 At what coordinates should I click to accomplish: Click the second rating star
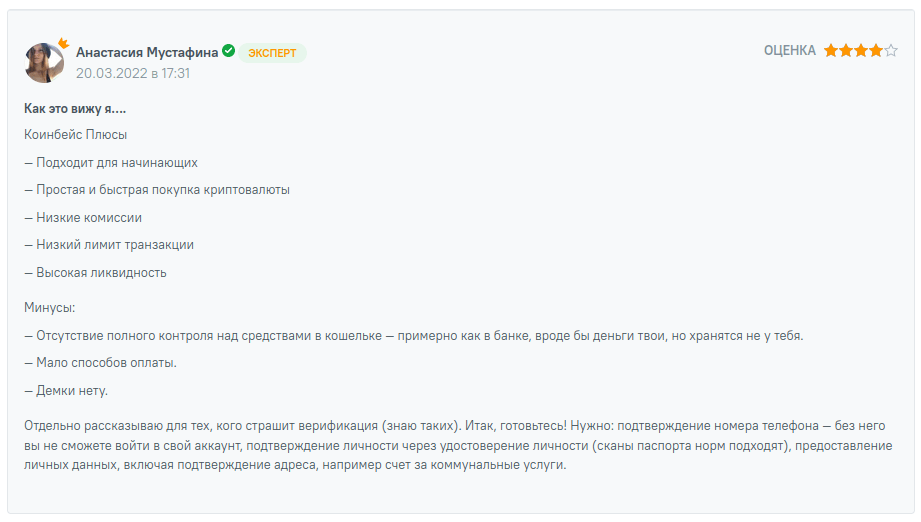[x=845, y=51]
